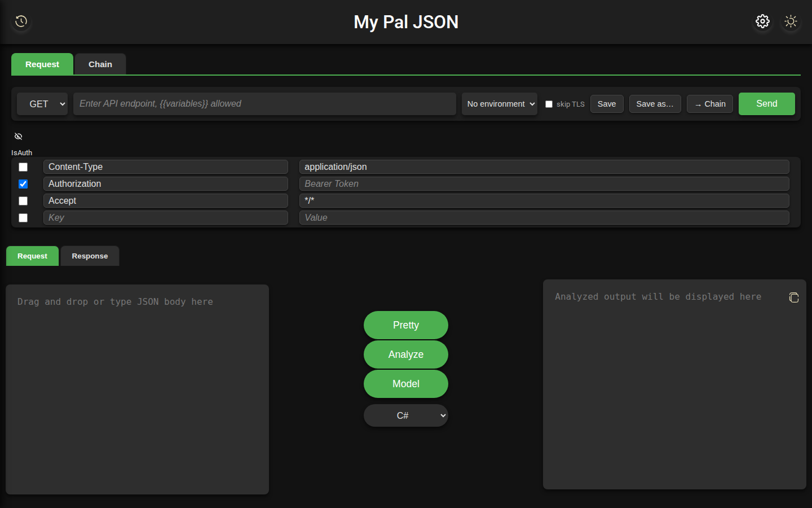Click the Send button
Image resolution: width=812 pixels, height=508 pixels.
point(767,104)
